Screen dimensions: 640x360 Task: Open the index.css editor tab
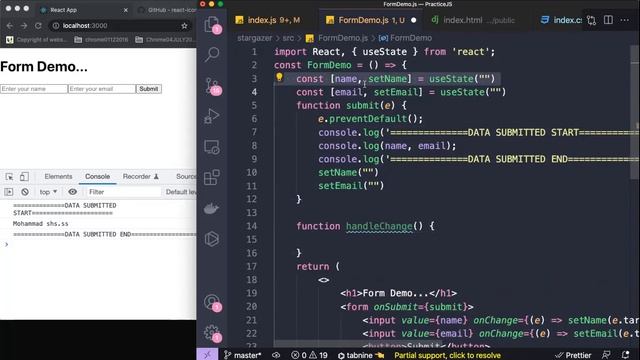click(x=561, y=20)
